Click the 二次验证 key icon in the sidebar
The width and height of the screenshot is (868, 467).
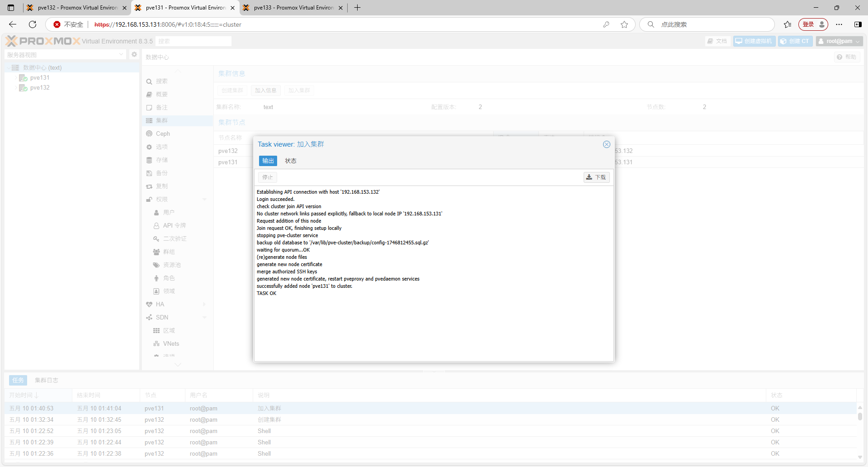tap(156, 239)
